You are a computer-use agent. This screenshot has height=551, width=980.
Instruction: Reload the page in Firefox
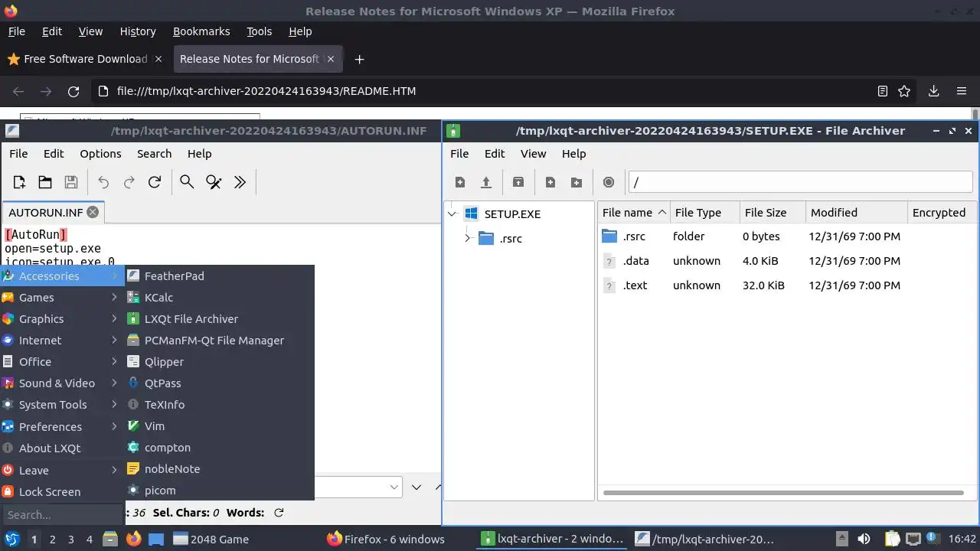(x=73, y=91)
